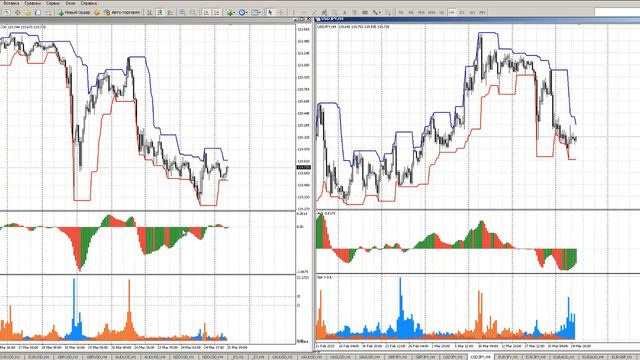Image resolution: width=640 pixels, height=360 pixels.
Task: Switch to candlestick chart type
Action: pyautogui.click(x=160, y=13)
